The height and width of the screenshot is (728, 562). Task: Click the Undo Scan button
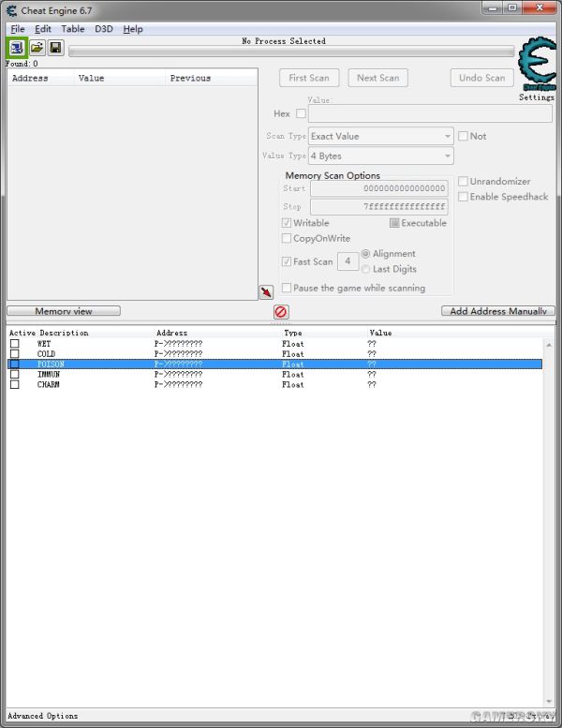tap(482, 78)
